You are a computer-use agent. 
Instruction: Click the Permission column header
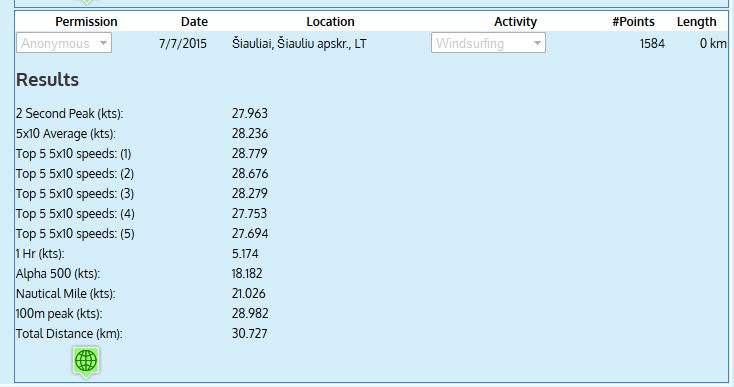pos(86,22)
